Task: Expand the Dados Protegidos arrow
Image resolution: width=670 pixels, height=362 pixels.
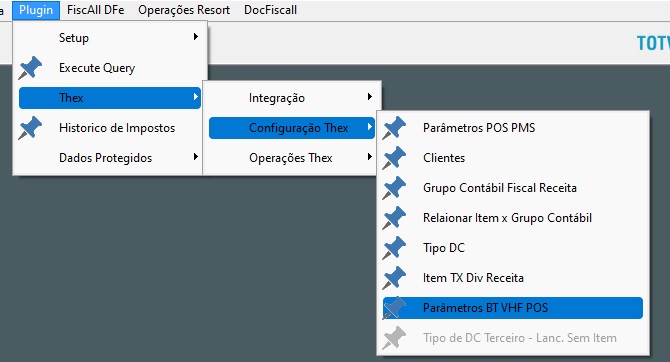Action: pyautogui.click(x=196, y=156)
